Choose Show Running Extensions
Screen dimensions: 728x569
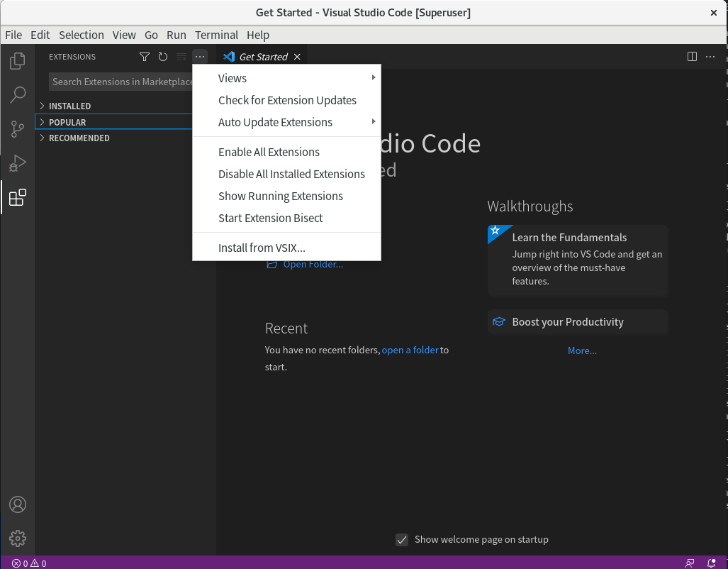pos(286,197)
